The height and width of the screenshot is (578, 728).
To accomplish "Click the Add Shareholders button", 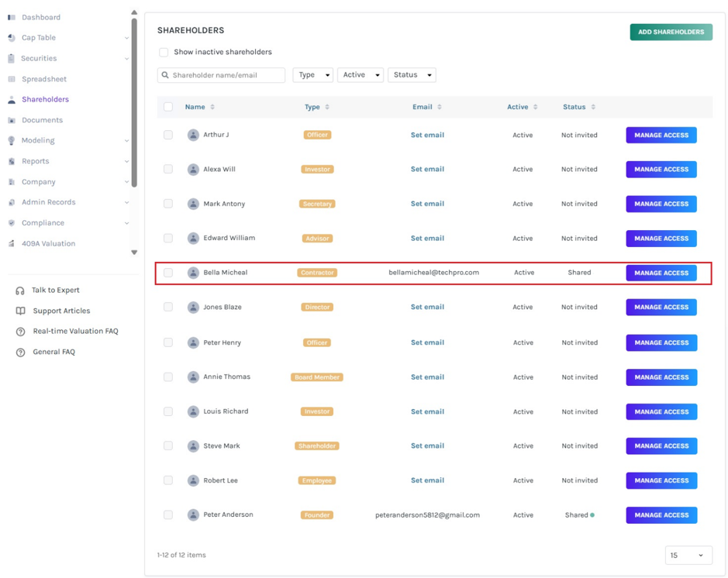I will pos(671,32).
